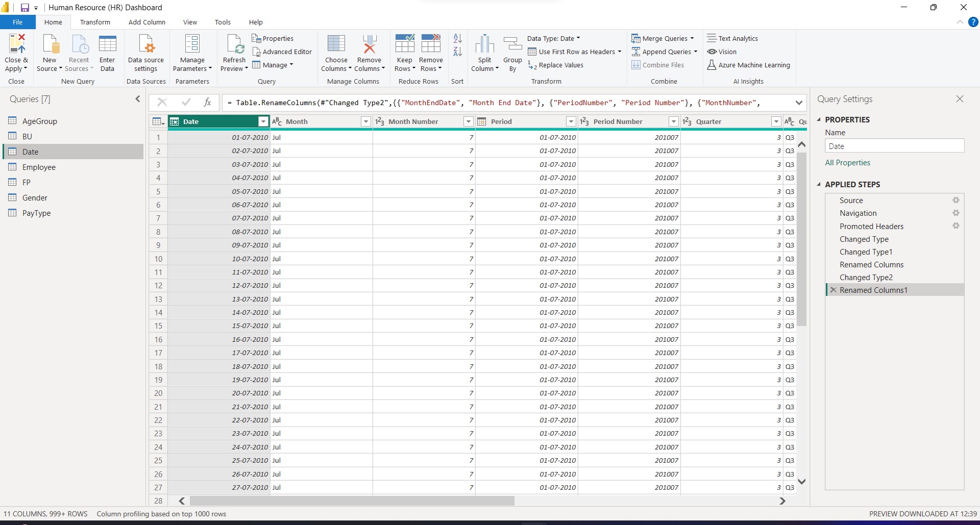
Task: Click the gear icon beside Source step
Action: coord(955,201)
